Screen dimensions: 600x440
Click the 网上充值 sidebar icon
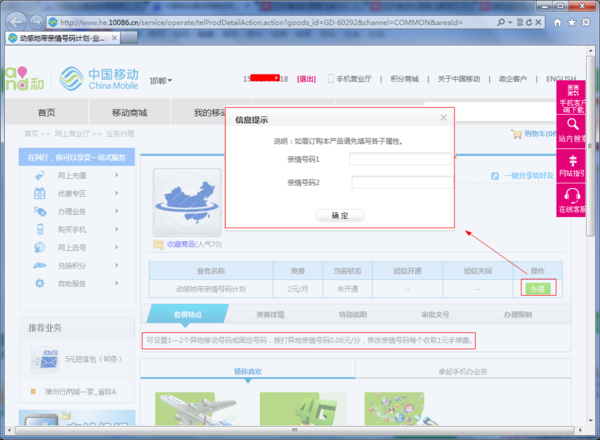click(x=39, y=176)
